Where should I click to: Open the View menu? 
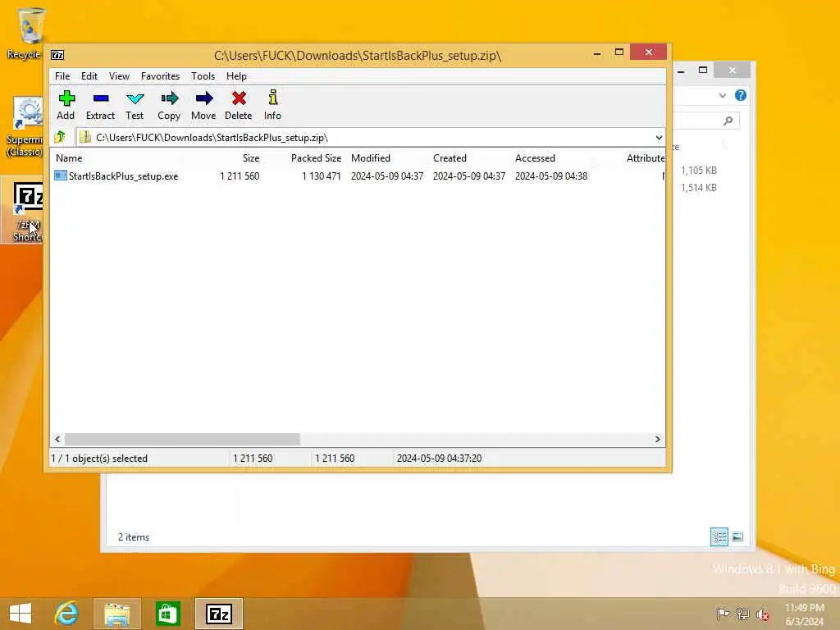119,76
